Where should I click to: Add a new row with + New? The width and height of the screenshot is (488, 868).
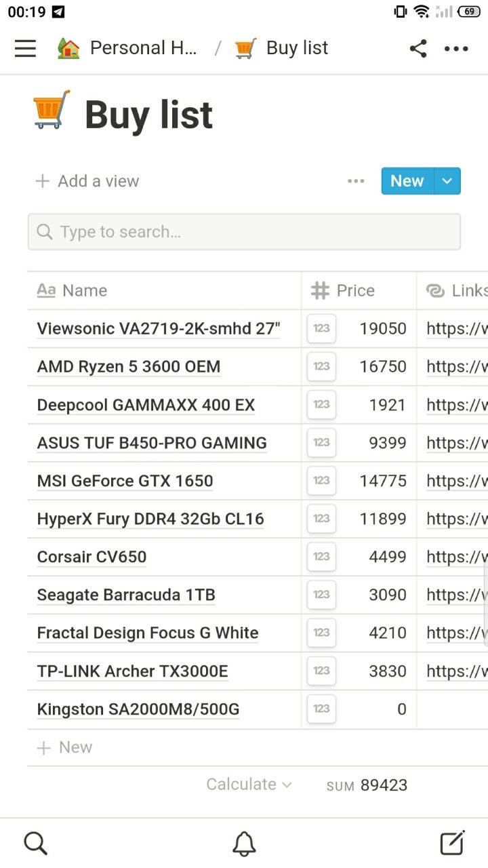[64, 747]
